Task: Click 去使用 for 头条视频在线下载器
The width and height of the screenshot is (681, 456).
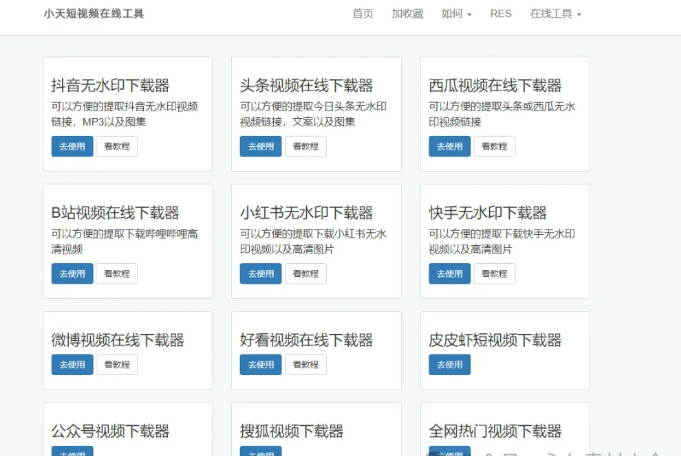Action: (261, 146)
